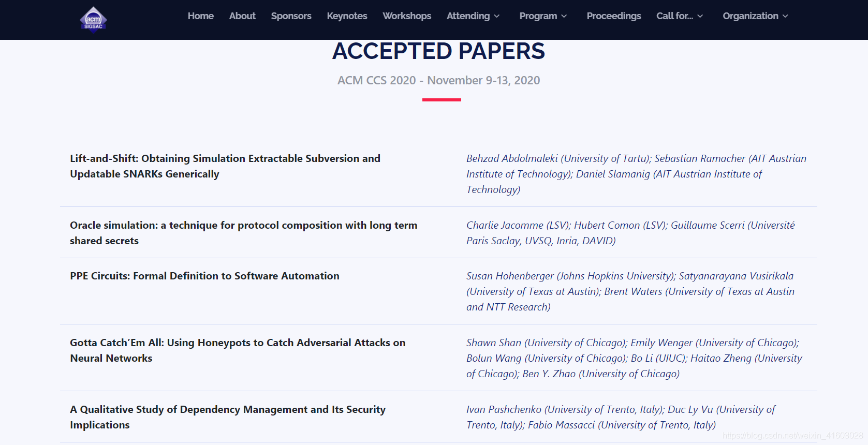The image size is (868, 445).
Task: Select the PPE Circuits paper title
Action: pyautogui.click(x=204, y=276)
